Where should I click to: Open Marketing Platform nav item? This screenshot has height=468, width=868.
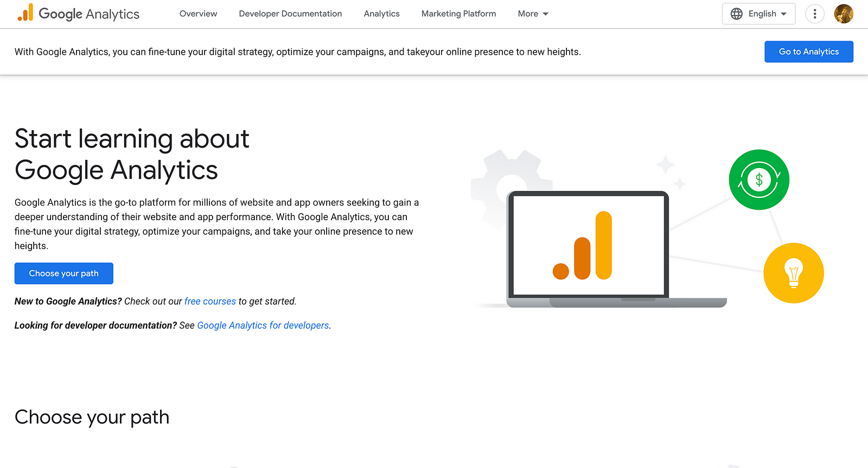[x=458, y=14]
